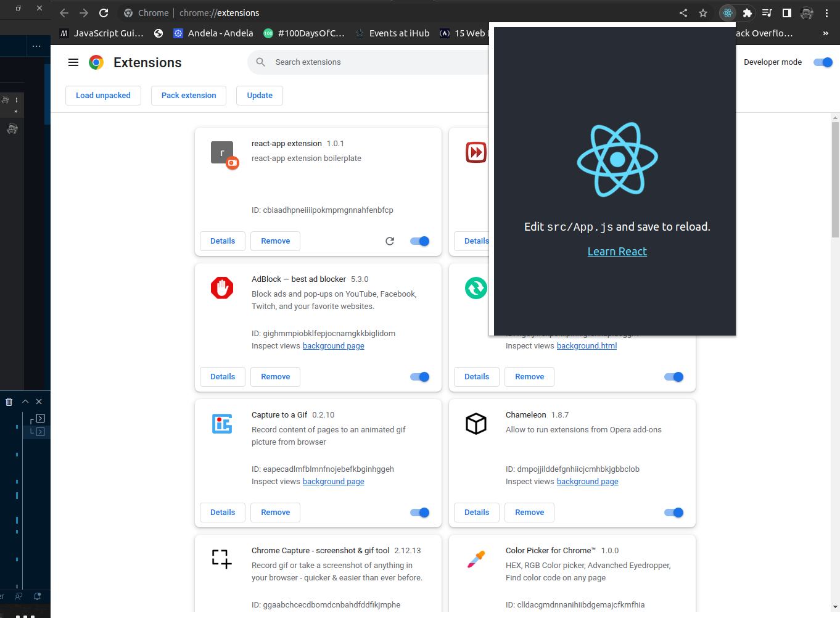This screenshot has width=840, height=618.
Task: Click the React logo in the popup
Action: click(617, 160)
